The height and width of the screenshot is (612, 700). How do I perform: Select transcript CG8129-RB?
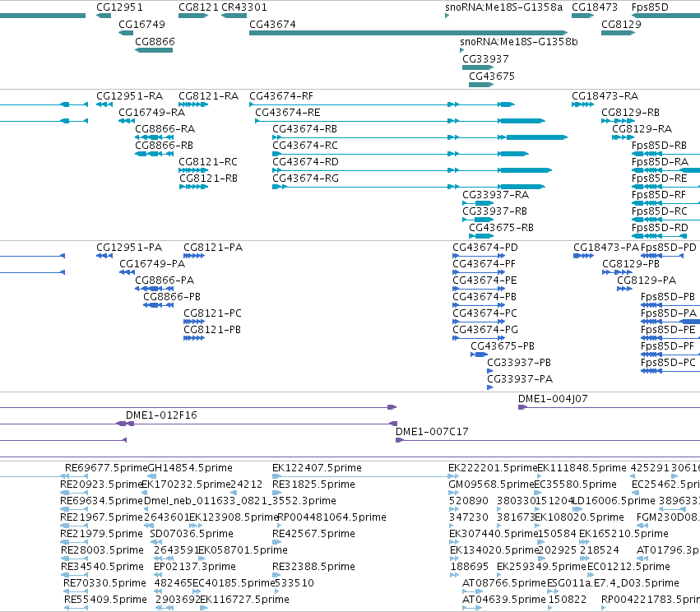(630, 113)
